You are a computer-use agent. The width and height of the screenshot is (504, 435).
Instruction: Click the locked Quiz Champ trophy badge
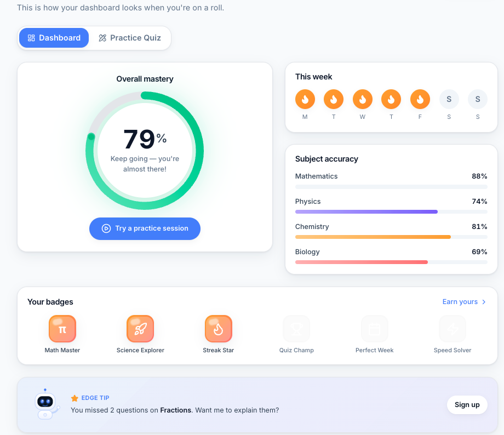tap(296, 329)
